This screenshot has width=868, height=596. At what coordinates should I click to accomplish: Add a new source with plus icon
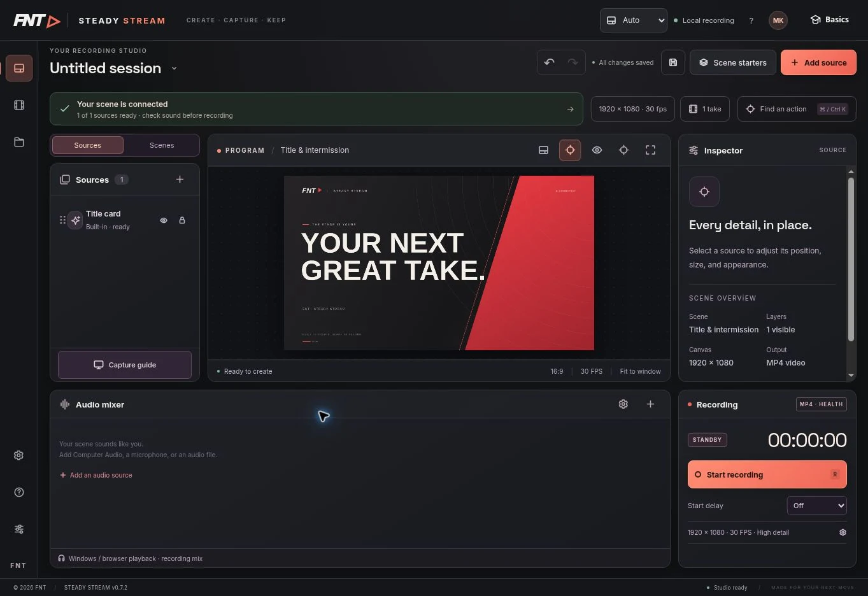[180, 180]
